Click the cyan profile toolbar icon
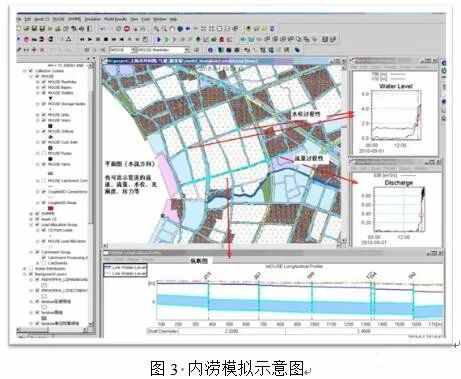The image size is (461, 379). (243, 39)
